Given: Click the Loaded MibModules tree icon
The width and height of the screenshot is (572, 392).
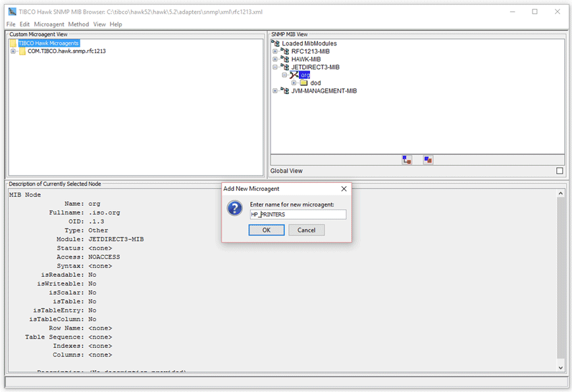Looking at the screenshot, I should coord(276,43).
